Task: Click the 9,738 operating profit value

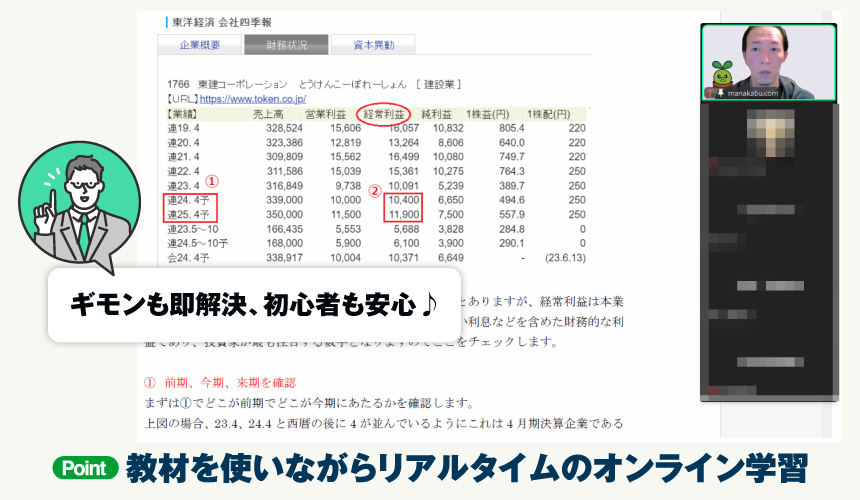Action: (348, 186)
